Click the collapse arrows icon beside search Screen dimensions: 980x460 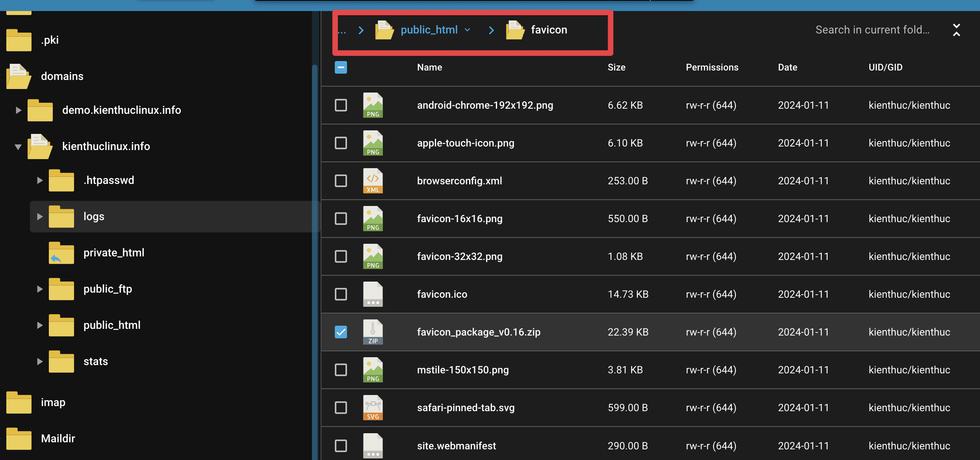(956, 30)
